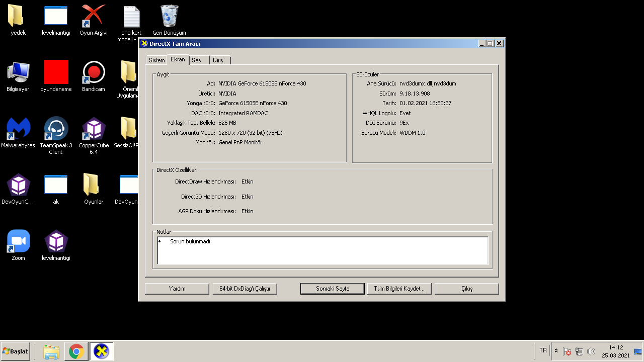644x362 pixels.
Task: Maximize the DirectX Tanı Aracı window
Action: pos(490,44)
